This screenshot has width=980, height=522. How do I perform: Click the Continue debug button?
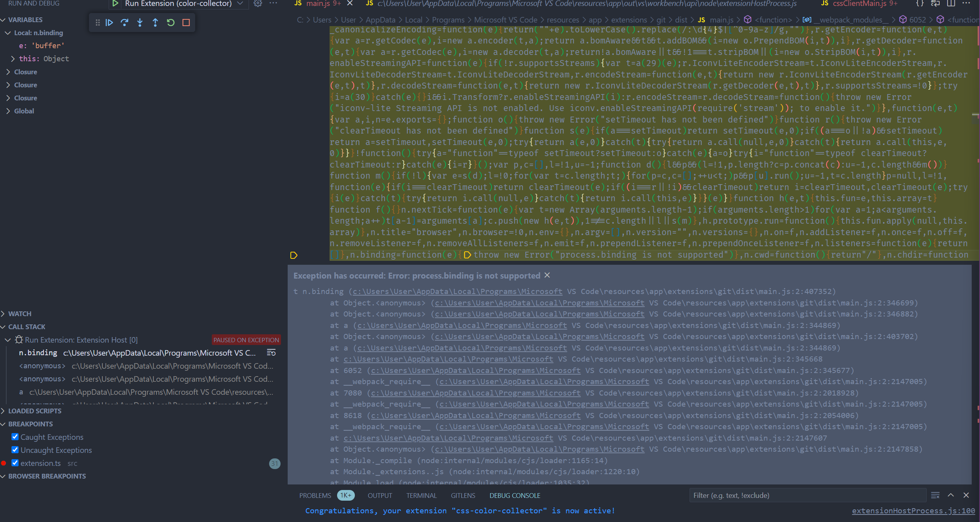[109, 23]
